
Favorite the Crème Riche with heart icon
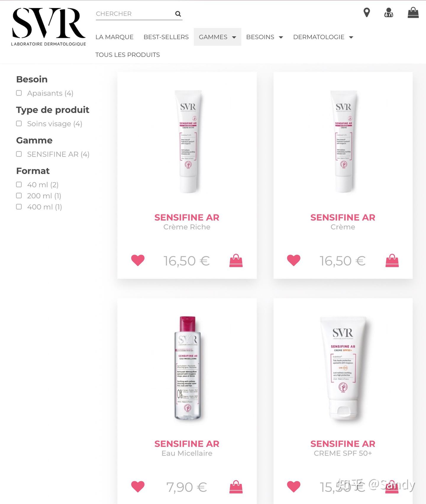[138, 260]
